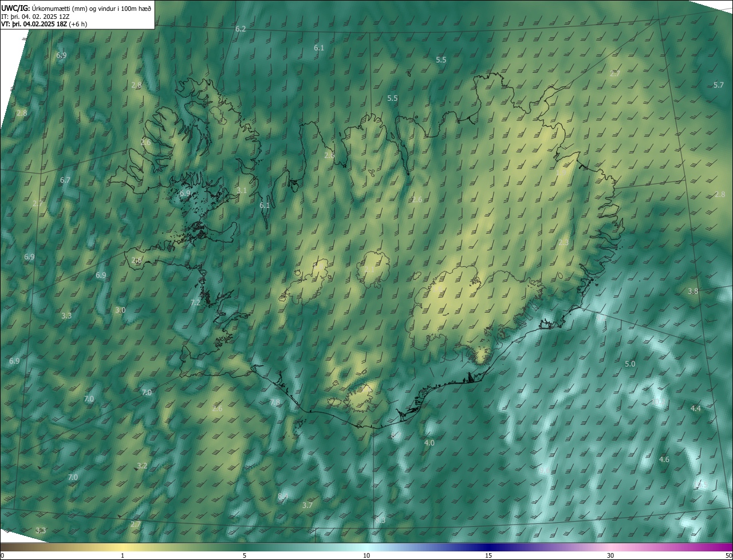Click the 'VT: þri. 04.02.2025 18Z (+6 h)' line
The height and width of the screenshot is (560, 733).
point(44,24)
